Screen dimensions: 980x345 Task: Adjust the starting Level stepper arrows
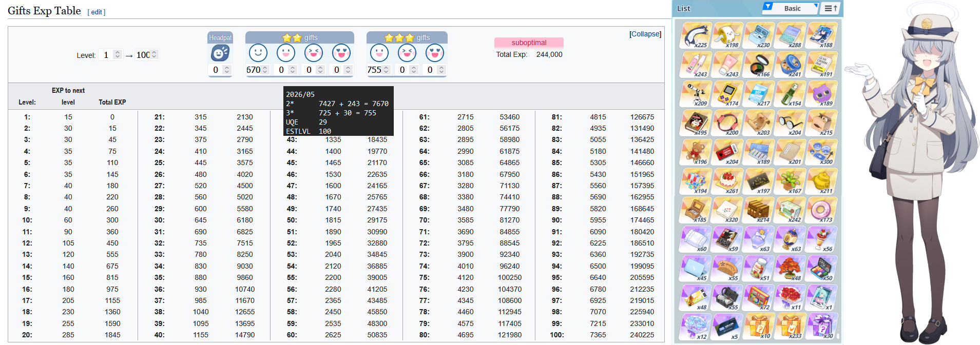point(118,54)
